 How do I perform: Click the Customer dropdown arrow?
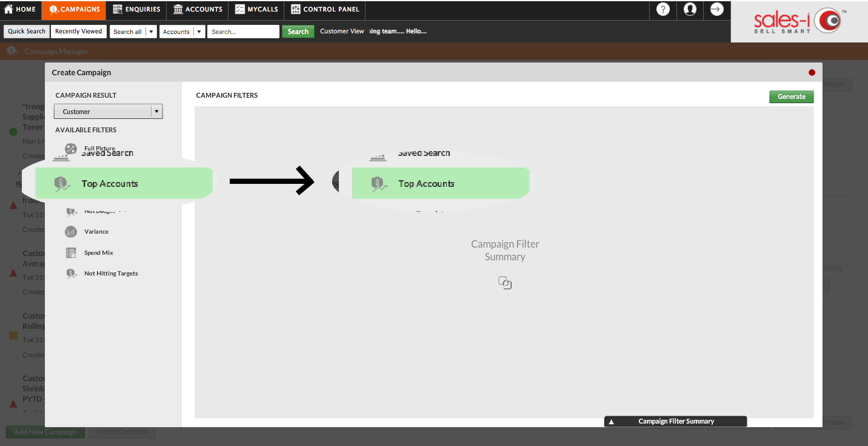[157, 112]
